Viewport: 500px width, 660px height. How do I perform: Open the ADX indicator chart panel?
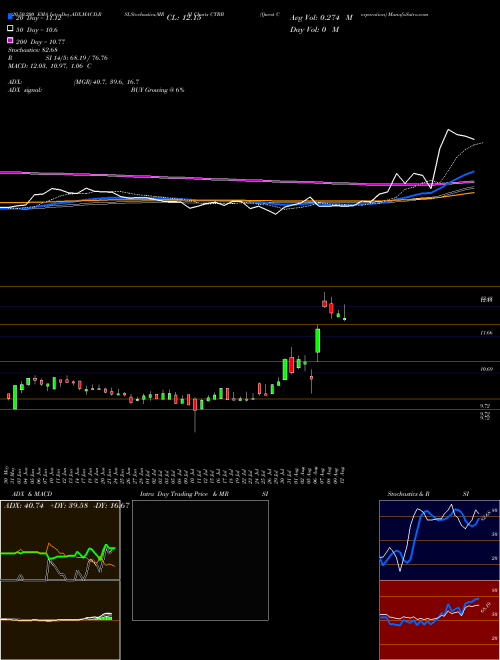click(x=60, y=540)
